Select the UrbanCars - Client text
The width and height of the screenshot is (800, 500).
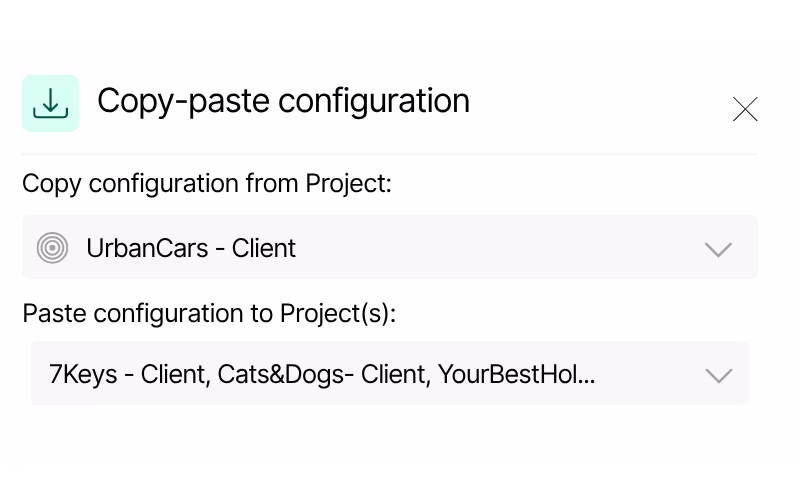coord(191,248)
